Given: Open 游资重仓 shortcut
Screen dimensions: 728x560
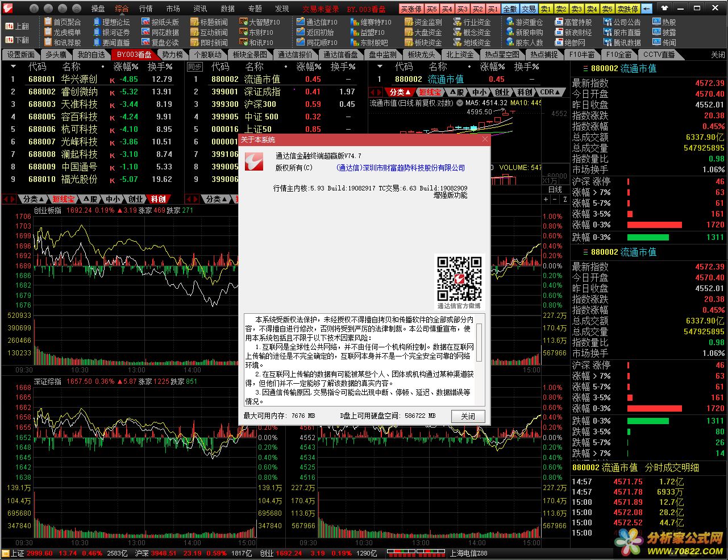Looking at the screenshot, I should (x=525, y=22).
